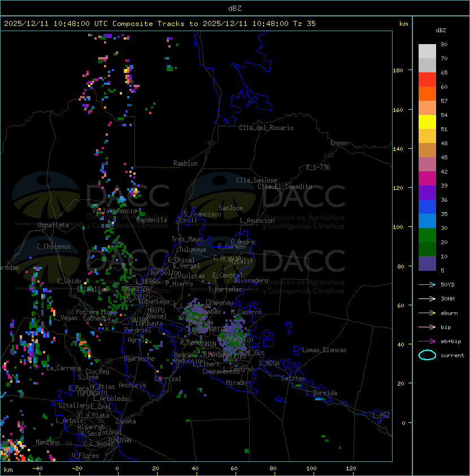Screen dimensions: 470x476
Task: Click the Catitas label
Action: [293, 378]
